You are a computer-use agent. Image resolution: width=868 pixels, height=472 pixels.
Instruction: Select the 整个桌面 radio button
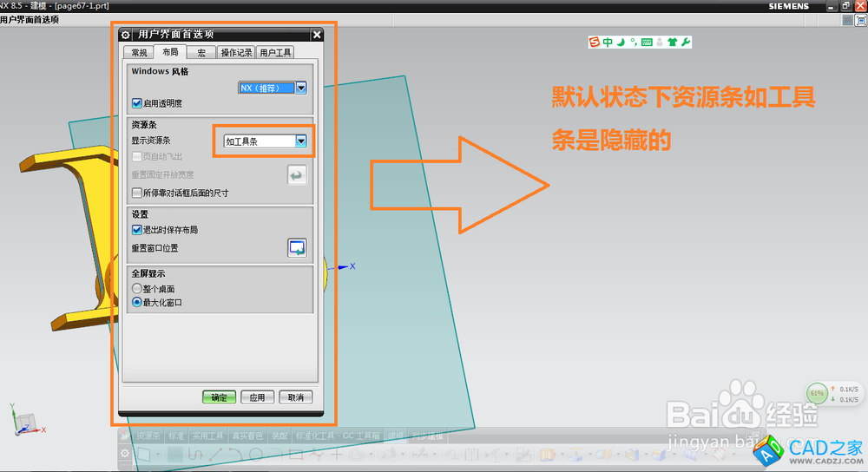pyautogui.click(x=137, y=288)
